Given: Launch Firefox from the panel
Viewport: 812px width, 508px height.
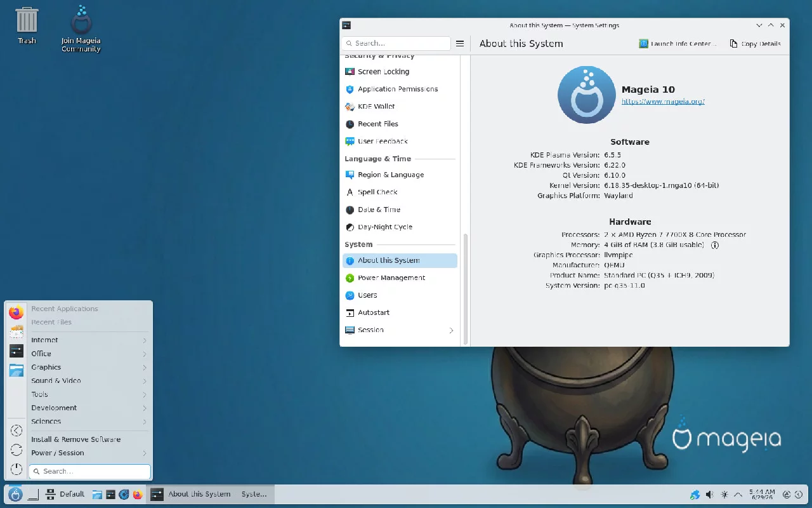Looking at the screenshot, I should coord(138,494).
